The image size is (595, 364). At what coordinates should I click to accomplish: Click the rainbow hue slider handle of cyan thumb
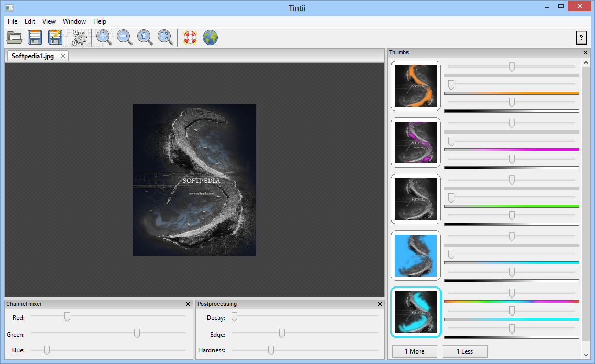pos(512,293)
